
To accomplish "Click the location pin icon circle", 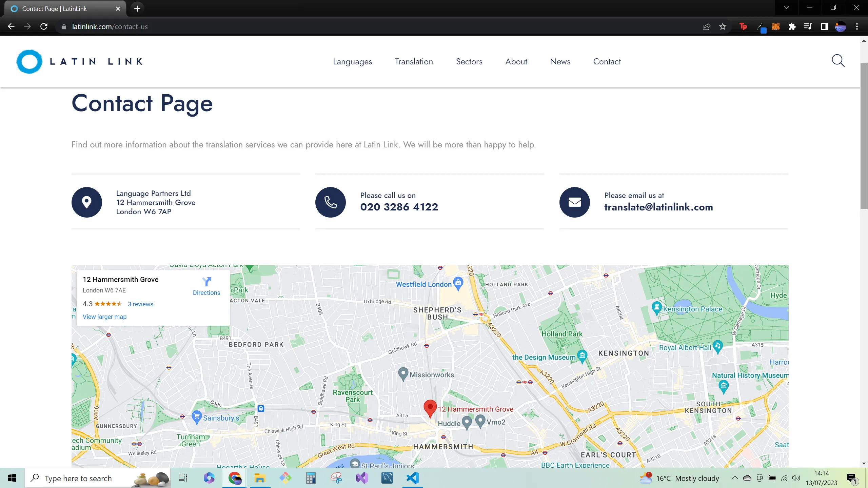I will [x=87, y=202].
